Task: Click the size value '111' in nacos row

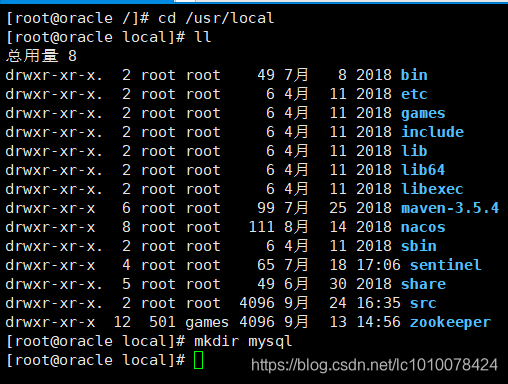Action: (262, 227)
